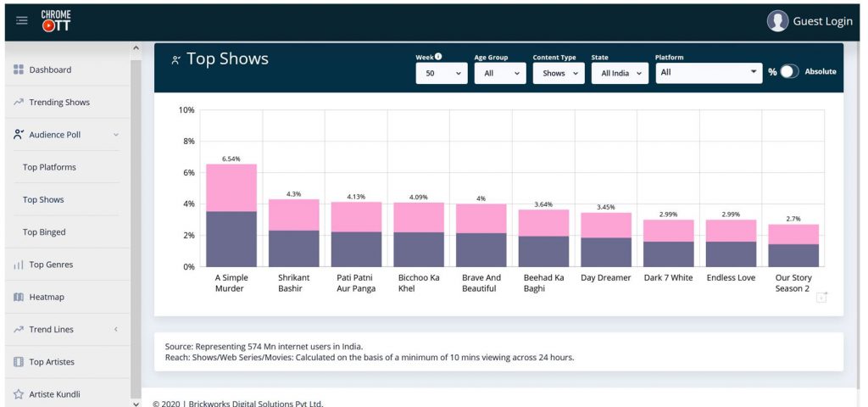Click the Guest Login avatar icon

tap(777, 21)
